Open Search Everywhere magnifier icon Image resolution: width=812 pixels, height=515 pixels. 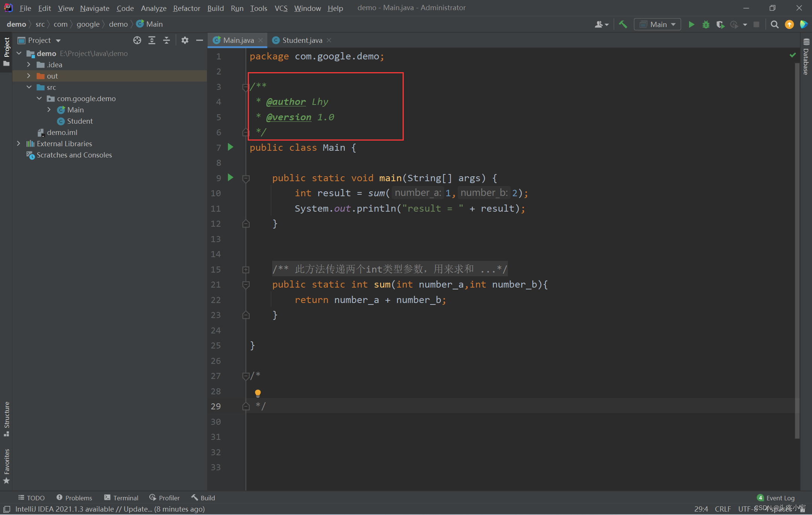click(774, 24)
